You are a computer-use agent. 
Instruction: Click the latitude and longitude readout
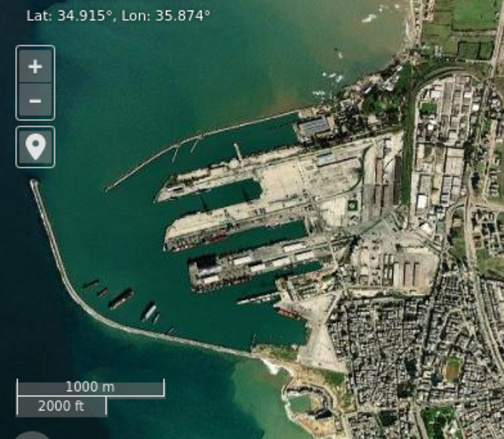pos(118,15)
